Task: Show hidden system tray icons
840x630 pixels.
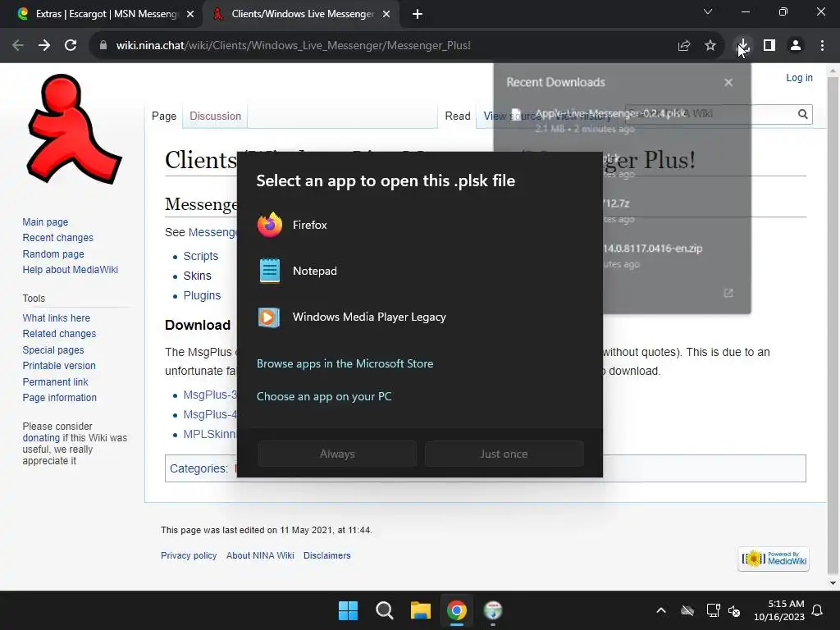Action: tap(661, 610)
